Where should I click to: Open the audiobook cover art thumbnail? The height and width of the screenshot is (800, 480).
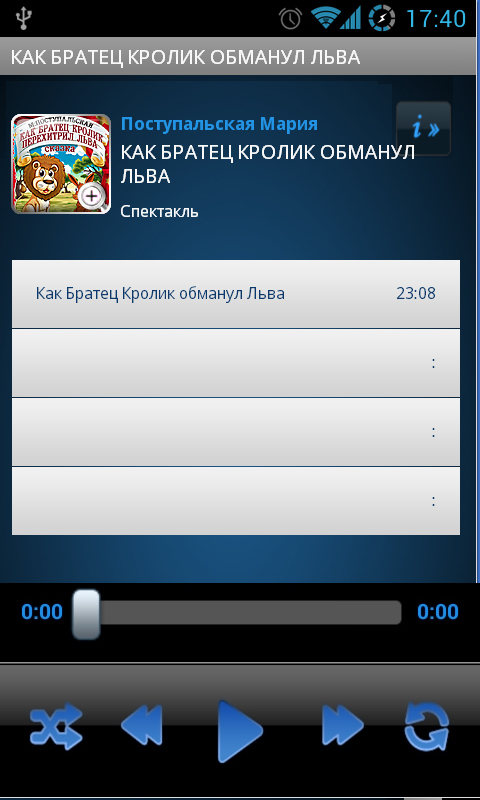click(61, 164)
